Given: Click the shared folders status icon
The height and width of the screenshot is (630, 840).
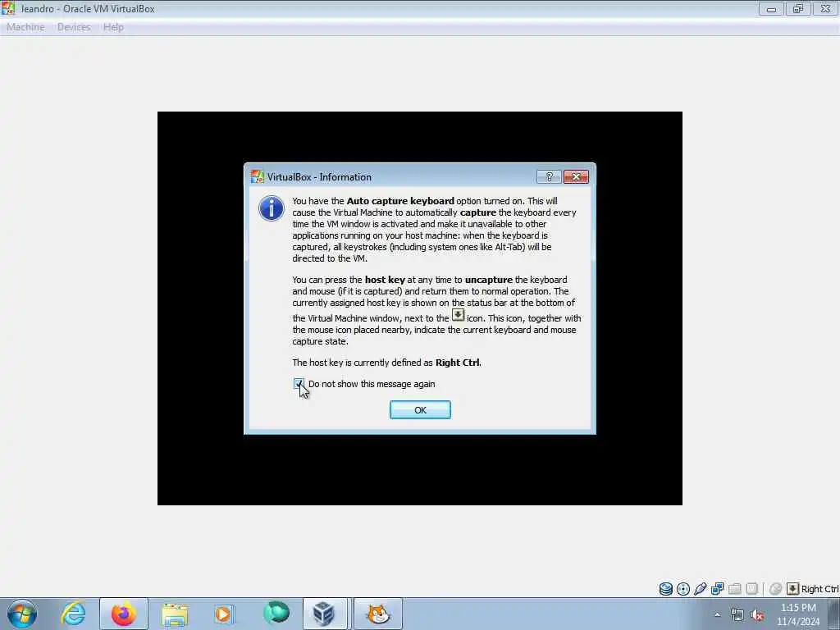Looking at the screenshot, I should click(734, 589).
